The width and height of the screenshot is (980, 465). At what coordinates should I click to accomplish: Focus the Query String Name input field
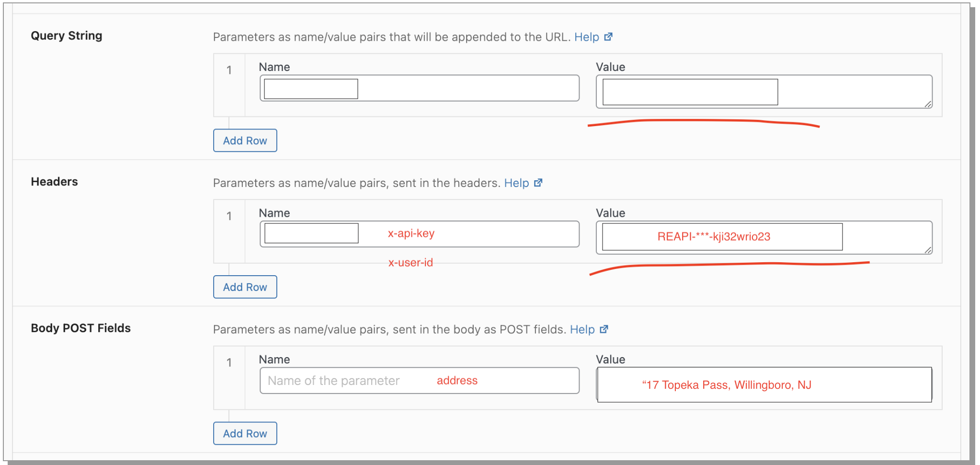point(420,88)
